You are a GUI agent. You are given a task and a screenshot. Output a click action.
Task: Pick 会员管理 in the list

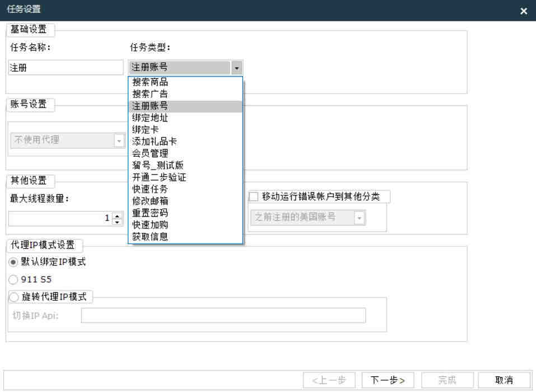pyautogui.click(x=185, y=154)
